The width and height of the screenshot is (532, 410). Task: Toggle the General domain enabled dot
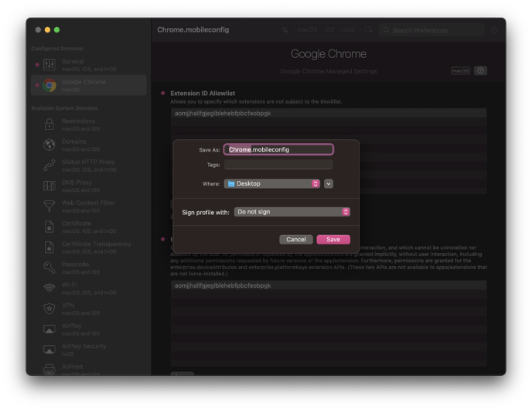37,64
